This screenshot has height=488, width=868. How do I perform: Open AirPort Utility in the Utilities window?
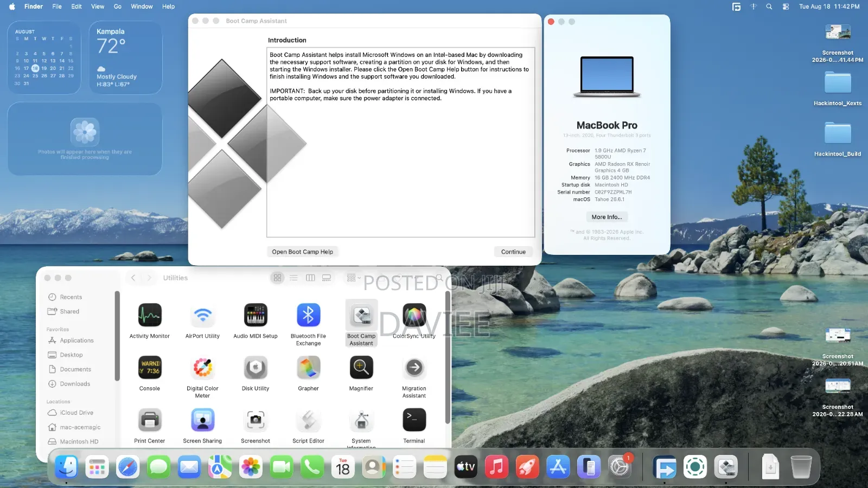tap(202, 315)
